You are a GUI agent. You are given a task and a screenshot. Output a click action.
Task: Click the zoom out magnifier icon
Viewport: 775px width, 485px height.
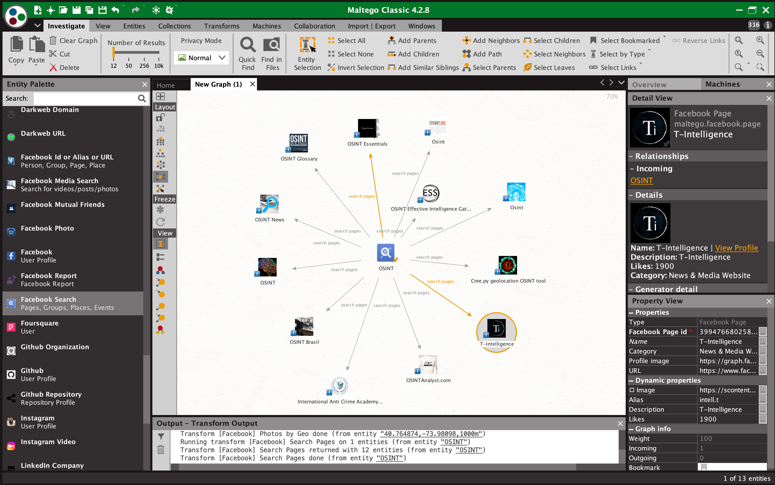760,53
